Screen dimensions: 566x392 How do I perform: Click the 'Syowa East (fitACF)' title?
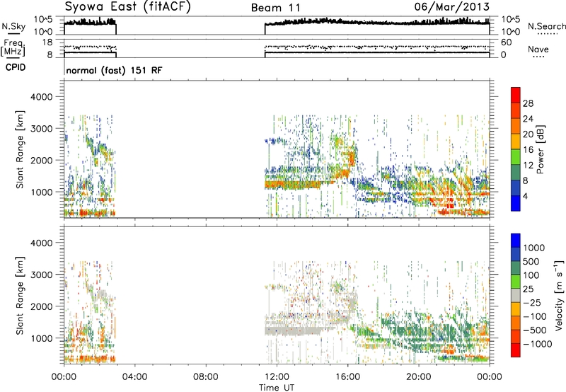(x=128, y=6)
